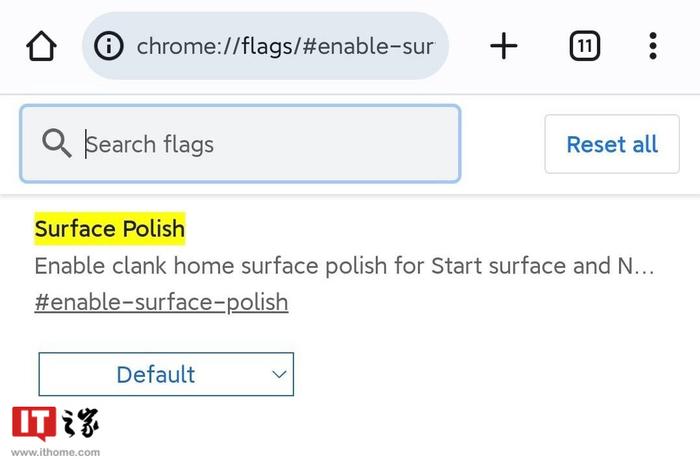700x467 pixels.
Task: Click the chevron arrow of Default dropdown
Action: [279, 374]
